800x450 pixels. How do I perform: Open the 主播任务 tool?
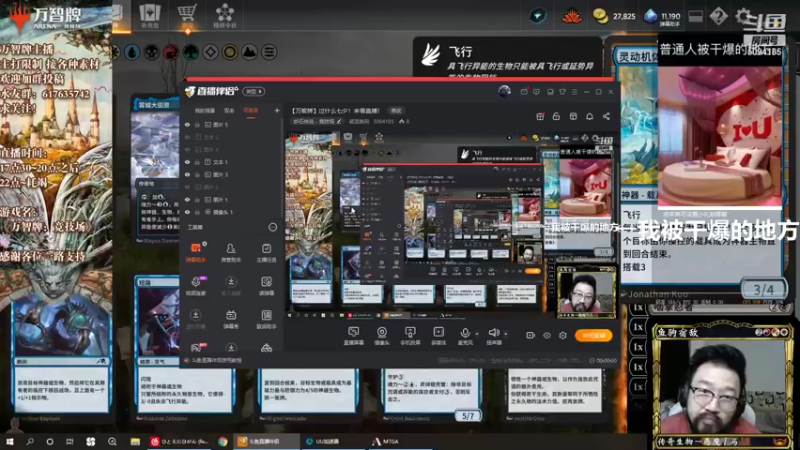point(266,252)
